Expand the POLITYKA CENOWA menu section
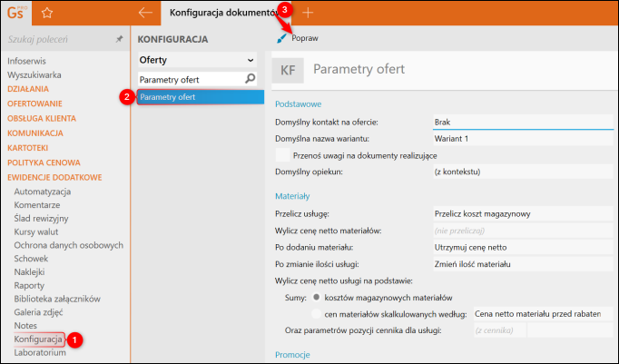The width and height of the screenshot is (619, 364). coord(44,162)
